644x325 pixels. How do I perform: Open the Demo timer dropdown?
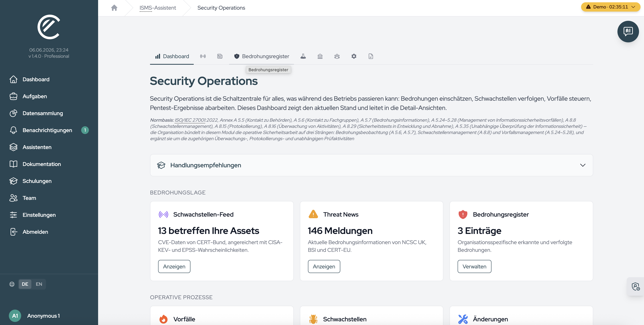[x=610, y=7]
